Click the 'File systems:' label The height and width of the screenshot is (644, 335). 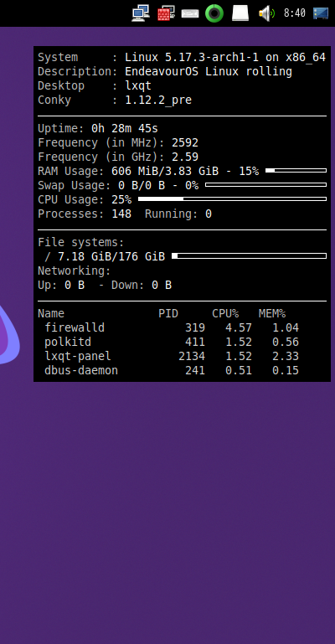point(81,243)
